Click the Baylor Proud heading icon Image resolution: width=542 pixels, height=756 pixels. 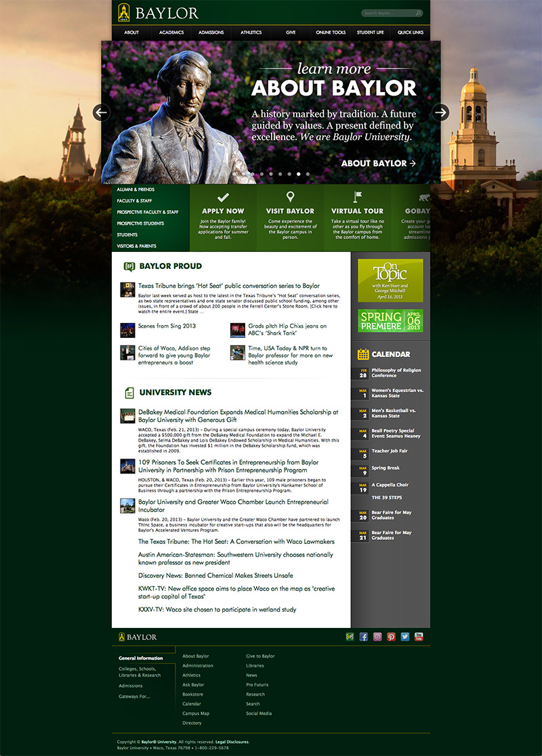pyautogui.click(x=129, y=266)
